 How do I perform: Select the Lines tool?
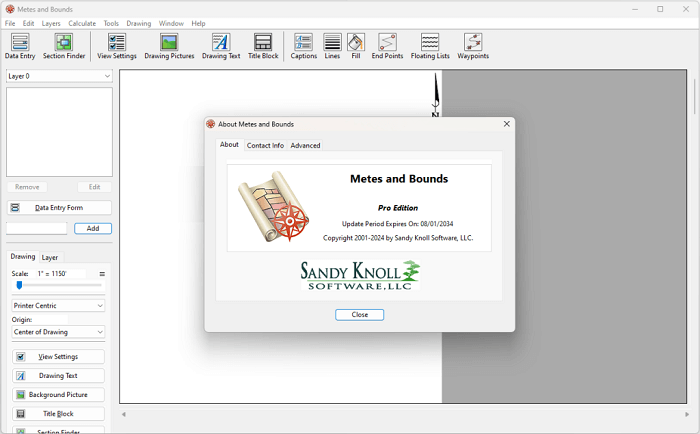(332, 46)
